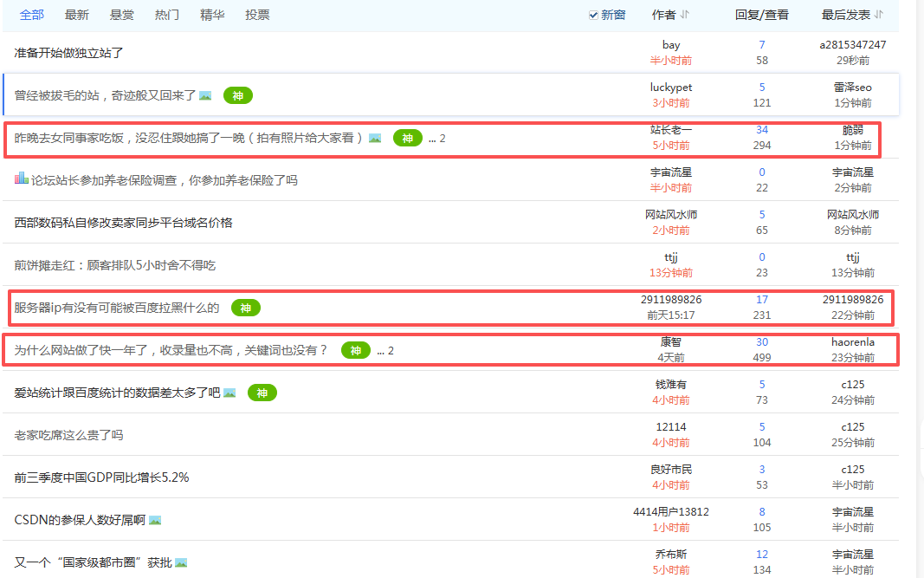
Task: Click image icon next to 爱站统计 thread title
Action: [229, 393]
